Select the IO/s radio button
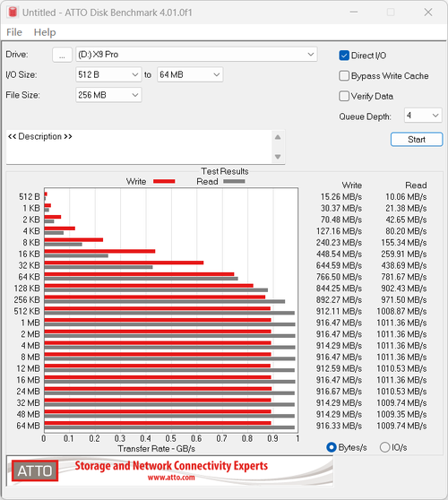 385,447
